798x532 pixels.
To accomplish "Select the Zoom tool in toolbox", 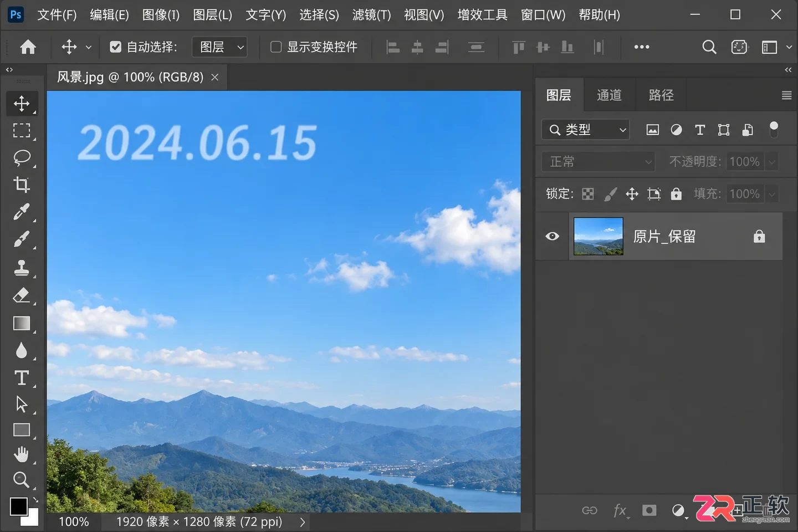I will point(22,479).
